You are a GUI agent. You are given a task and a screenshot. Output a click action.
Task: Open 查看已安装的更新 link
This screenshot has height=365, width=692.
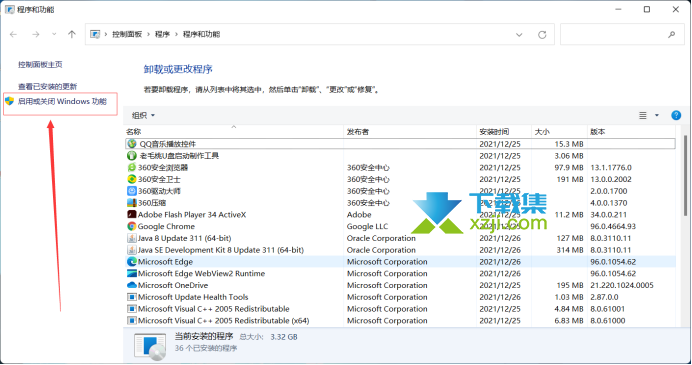[47, 87]
